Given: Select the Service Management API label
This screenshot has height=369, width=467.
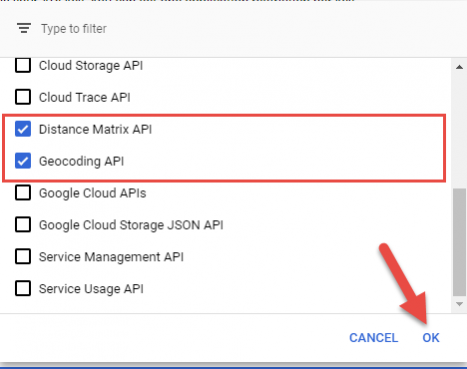Looking at the screenshot, I should [111, 257].
